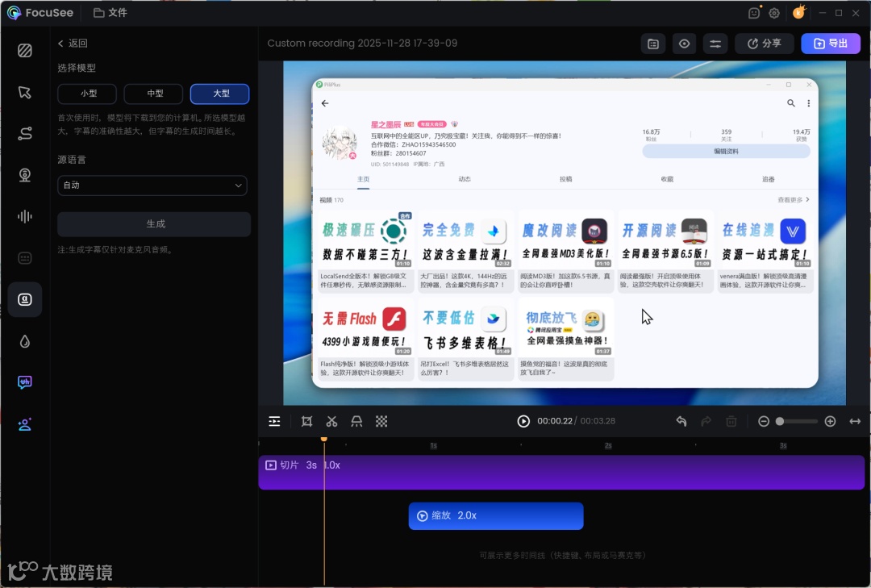Toggle preview eye icon
The image size is (871, 588).
[x=685, y=44]
